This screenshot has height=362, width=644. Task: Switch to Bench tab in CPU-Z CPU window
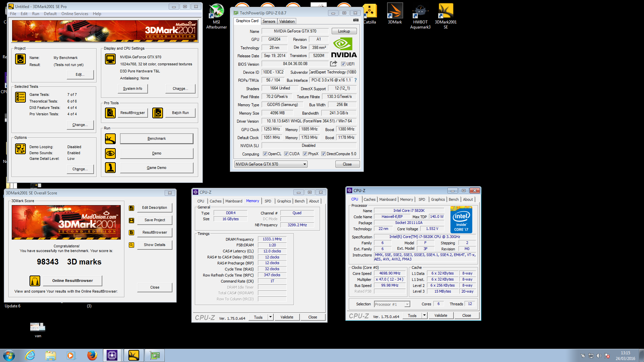click(453, 199)
